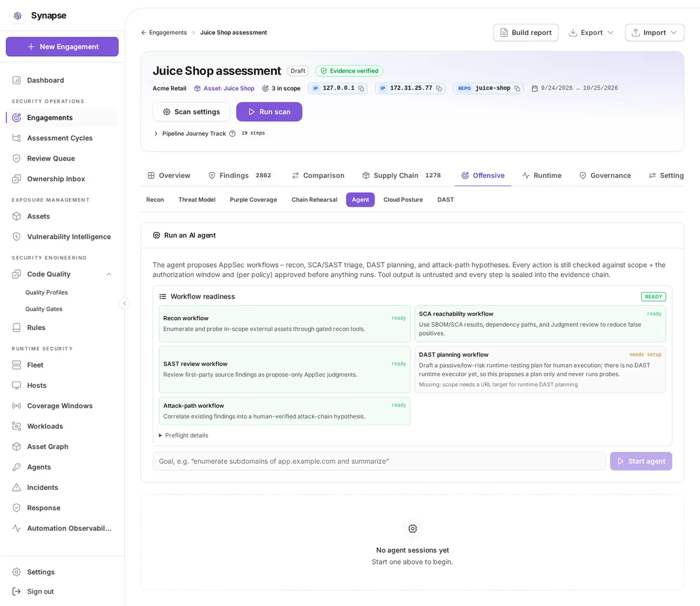Switch to the Supply Chain tab

[x=401, y=176]
